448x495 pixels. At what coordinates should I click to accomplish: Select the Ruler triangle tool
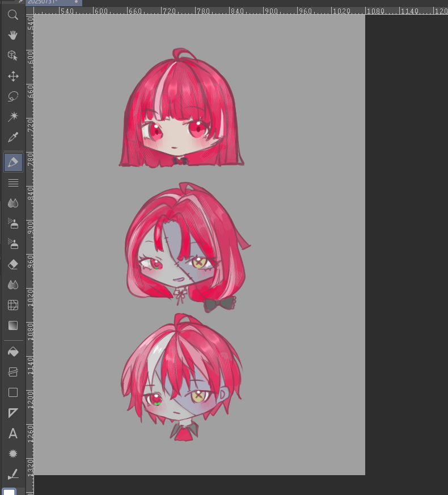13,413
